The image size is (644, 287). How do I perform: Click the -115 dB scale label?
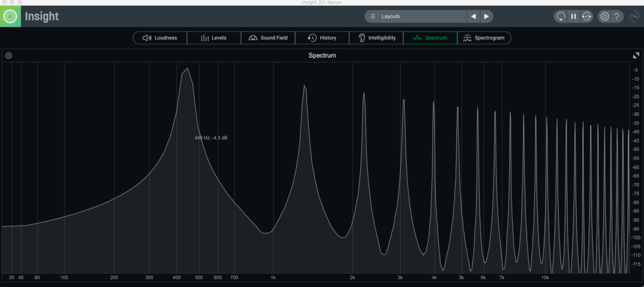(x=636, y=264)
